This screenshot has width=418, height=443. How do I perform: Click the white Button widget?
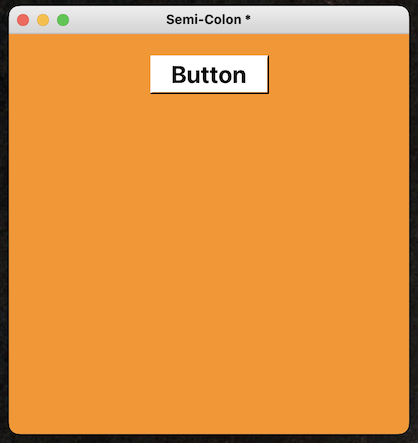tap(209, 74)
